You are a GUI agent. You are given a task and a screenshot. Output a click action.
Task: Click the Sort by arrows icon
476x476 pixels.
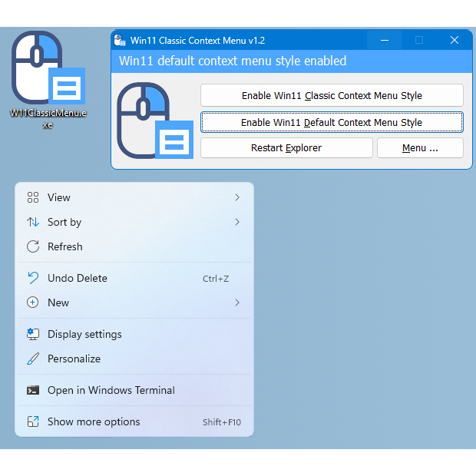coord(33,222)
